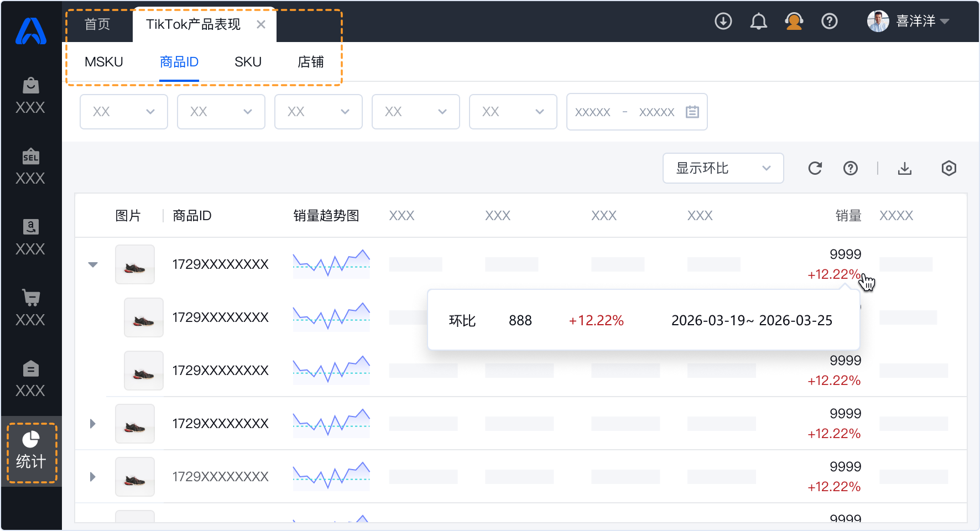Switch to the 店铺 tab

click(x=311, y=62)
